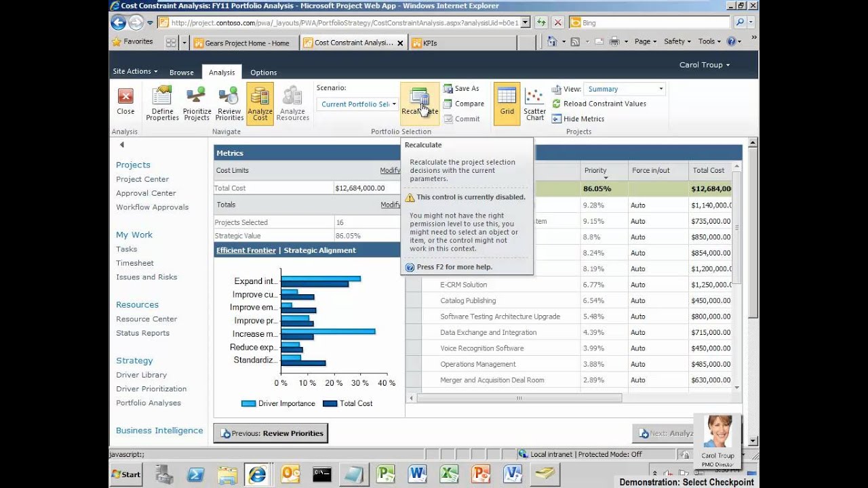Viewport: 868px width, 488px height.
Task: Open Portfolio Analyses link
Action: click(x=149, y=403)
